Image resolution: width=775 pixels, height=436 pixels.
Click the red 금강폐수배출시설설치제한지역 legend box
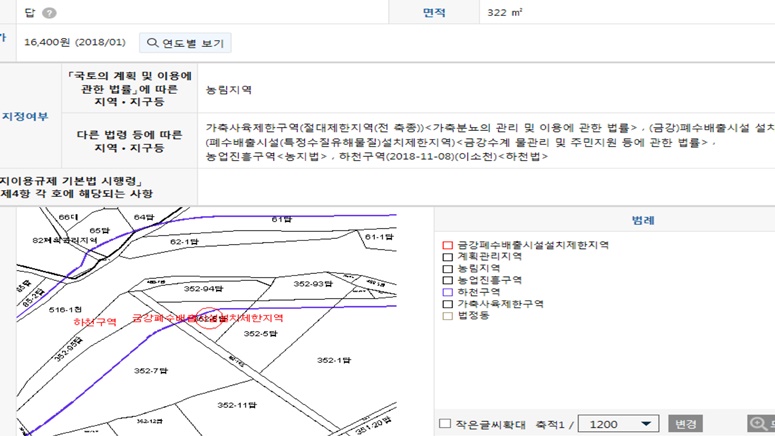[x=448, y=244]
